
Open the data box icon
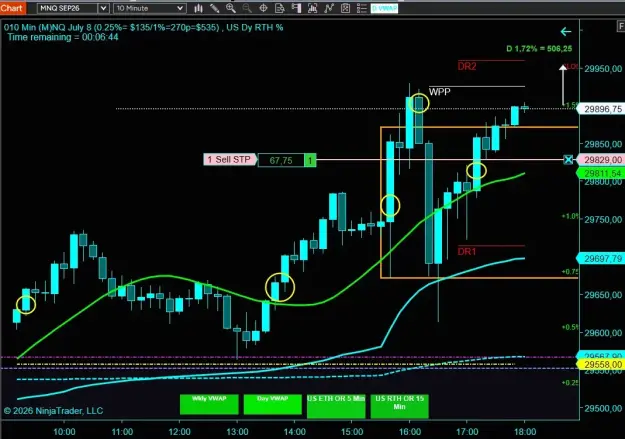(280, 8)
